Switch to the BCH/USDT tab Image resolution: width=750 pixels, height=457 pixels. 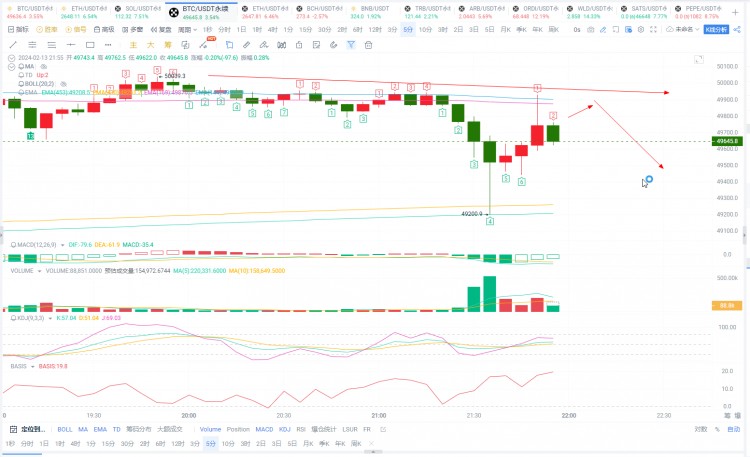(x=320, y=12)
